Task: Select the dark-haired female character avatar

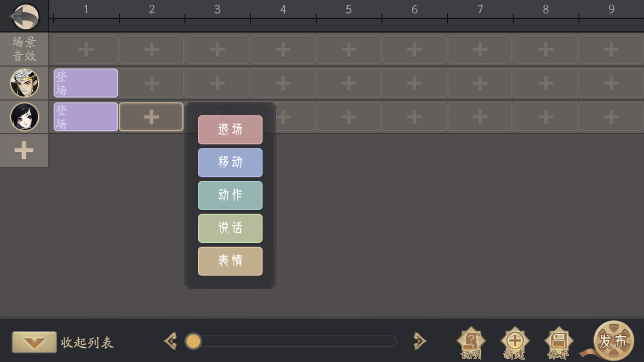Action: (24, 117)
